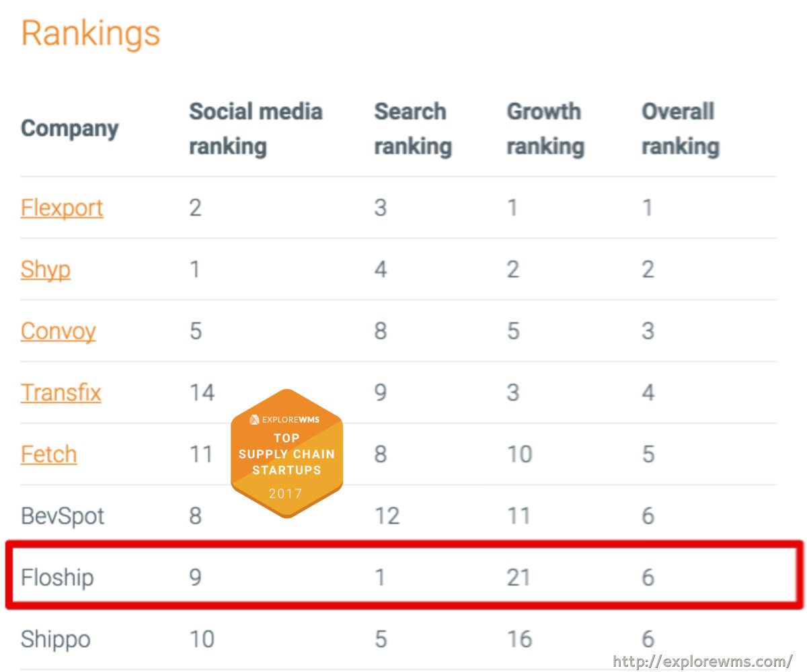Click the Social media ranking header
807x672 pixels.
pyautogui.click(x=256, y=128)
